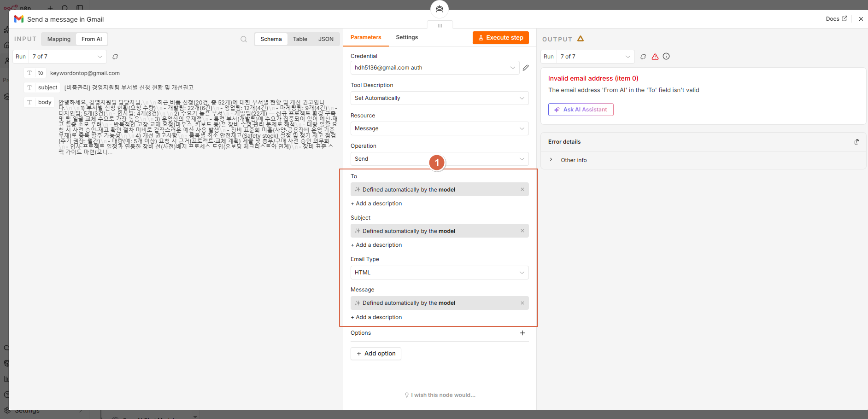This screenshot has height=419, width=868.
Task: Open the info circle icon in the output toolbar
Action: (666, 57)
